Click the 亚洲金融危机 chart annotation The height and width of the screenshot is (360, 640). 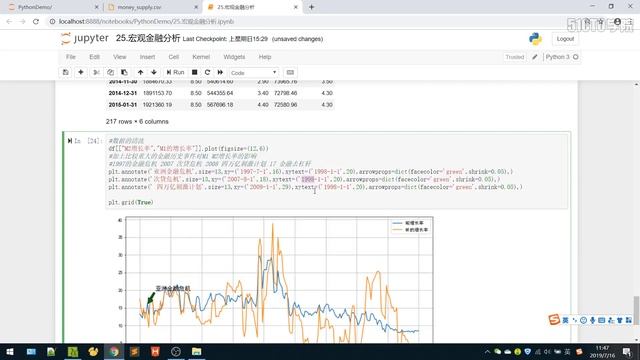click(x=173, y=288)
